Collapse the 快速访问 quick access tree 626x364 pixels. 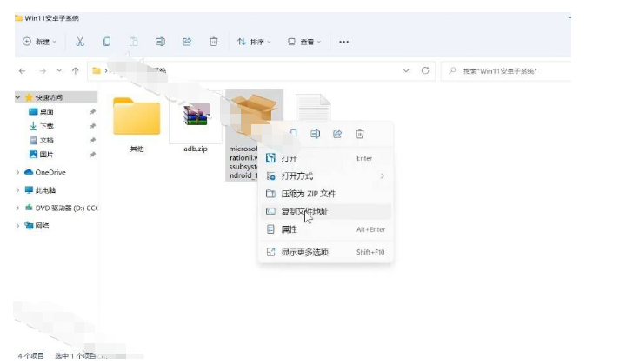click(x=17, y=97)
